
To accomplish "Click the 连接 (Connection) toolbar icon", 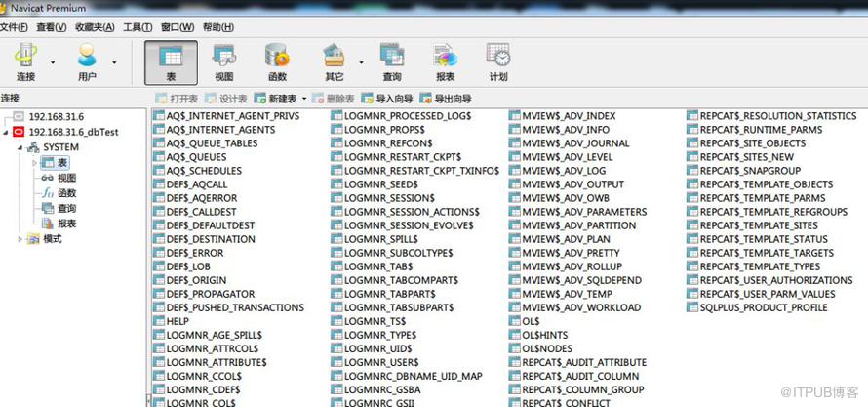I will point(25,61).
